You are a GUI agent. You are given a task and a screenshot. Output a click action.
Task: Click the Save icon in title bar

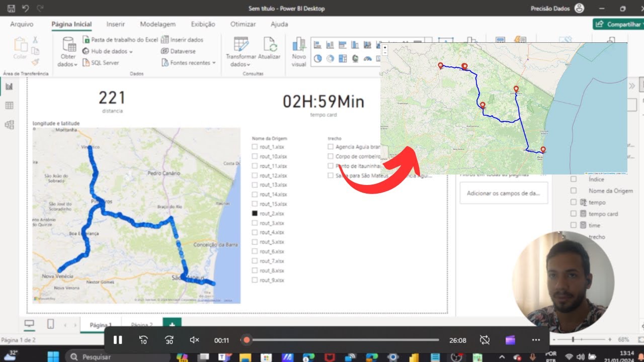coord(11,9)
